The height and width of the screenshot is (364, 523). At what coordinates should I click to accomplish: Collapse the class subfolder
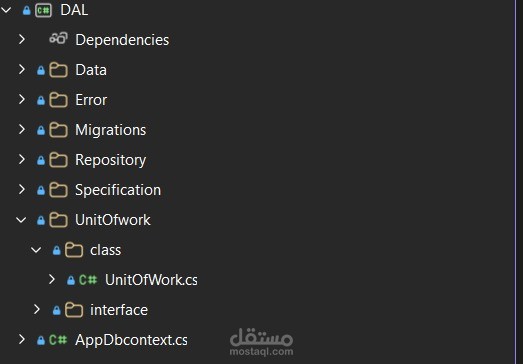36,250
